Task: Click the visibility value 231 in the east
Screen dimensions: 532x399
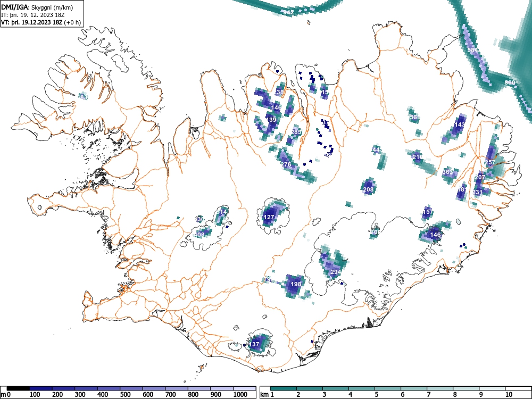Action: pos(477,192)
